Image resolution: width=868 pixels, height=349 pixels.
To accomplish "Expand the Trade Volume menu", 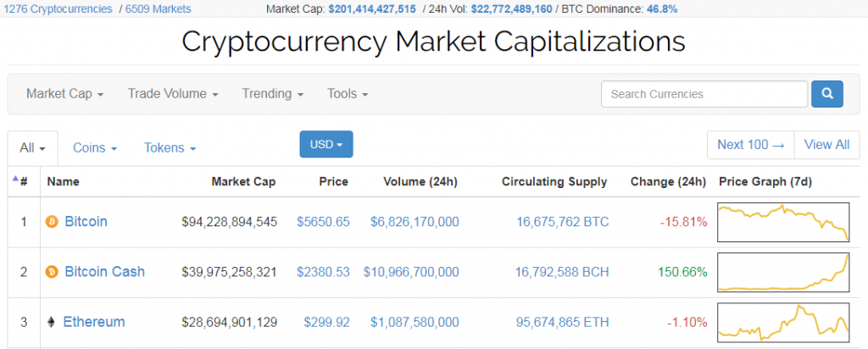I will click(173, 94).
